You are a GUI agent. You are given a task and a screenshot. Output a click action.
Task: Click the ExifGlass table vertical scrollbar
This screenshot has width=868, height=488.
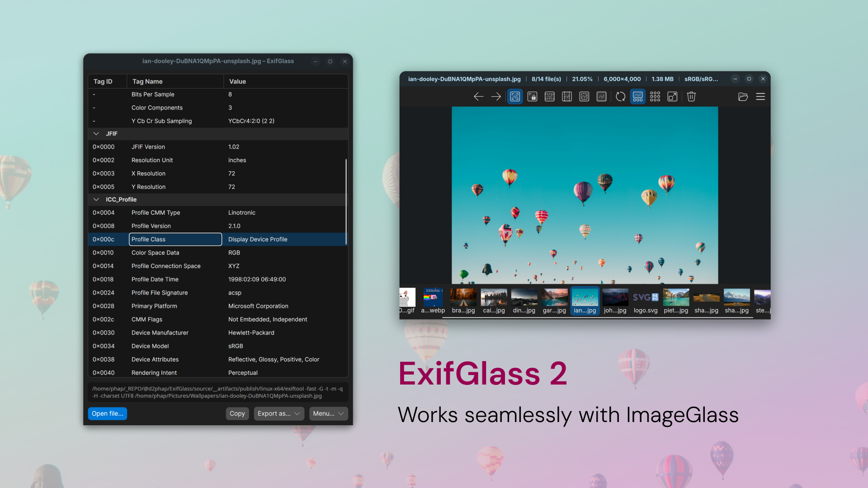(346, 202)
